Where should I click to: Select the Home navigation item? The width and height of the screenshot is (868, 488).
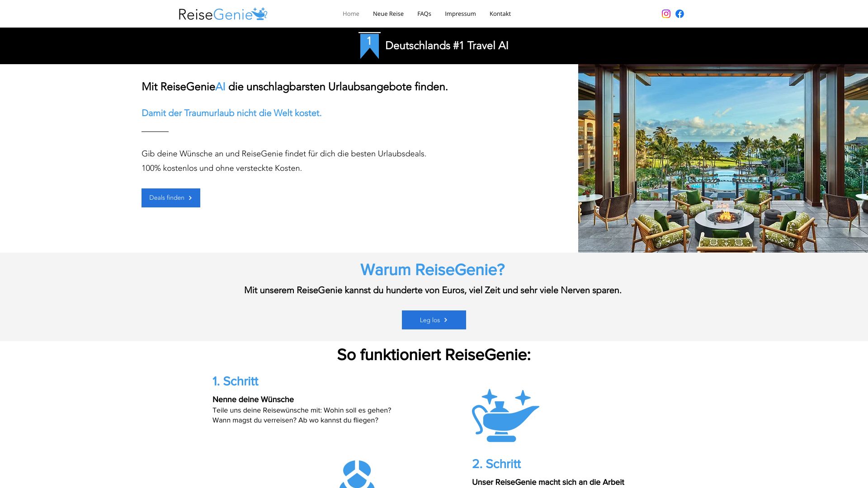351,14
